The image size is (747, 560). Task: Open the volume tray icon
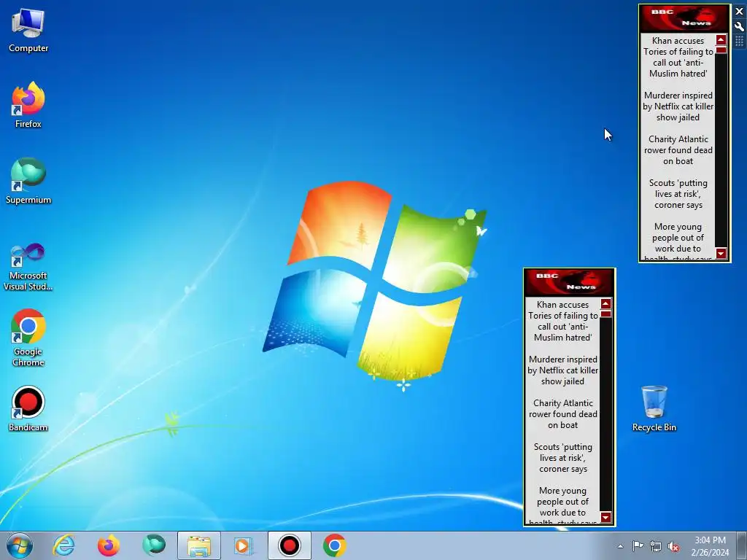tap(673, 546)
